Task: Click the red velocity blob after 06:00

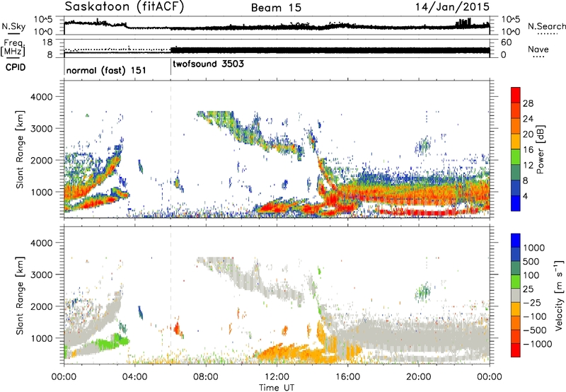Action: [x=177, y=329]
